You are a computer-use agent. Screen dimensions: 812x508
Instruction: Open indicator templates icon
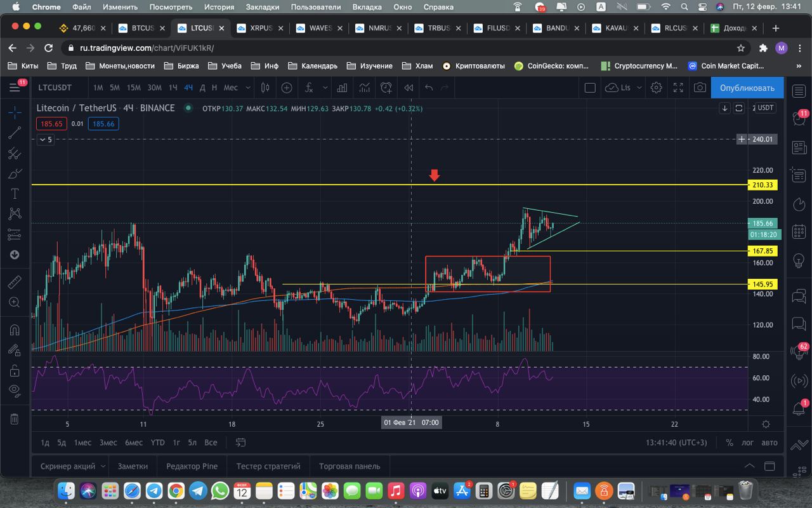(x=364, y=88)
